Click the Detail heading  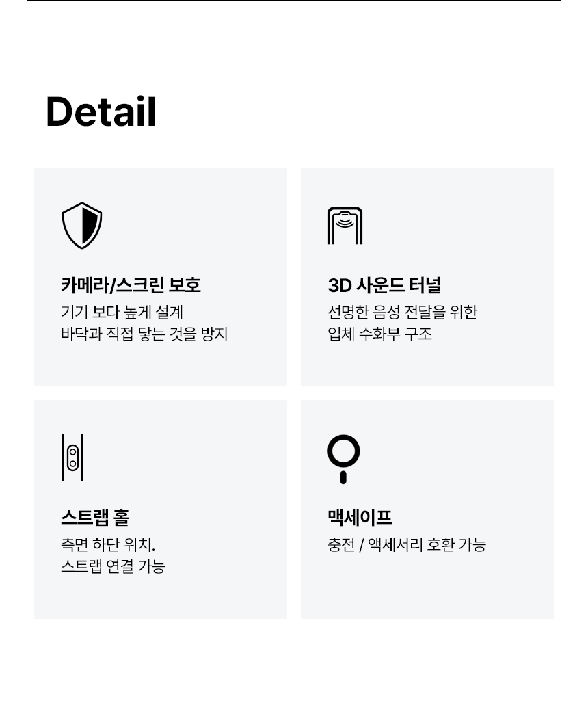[x=101, y=112]
